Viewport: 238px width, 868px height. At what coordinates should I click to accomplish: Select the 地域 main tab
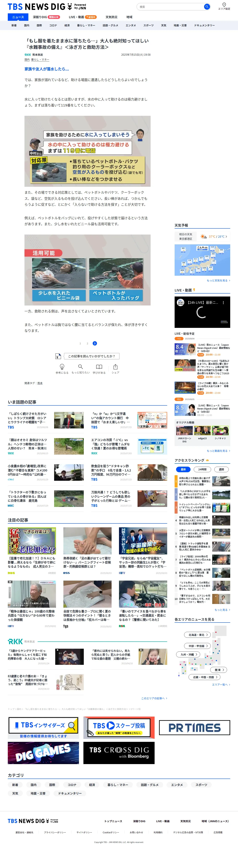coord(129,17)
